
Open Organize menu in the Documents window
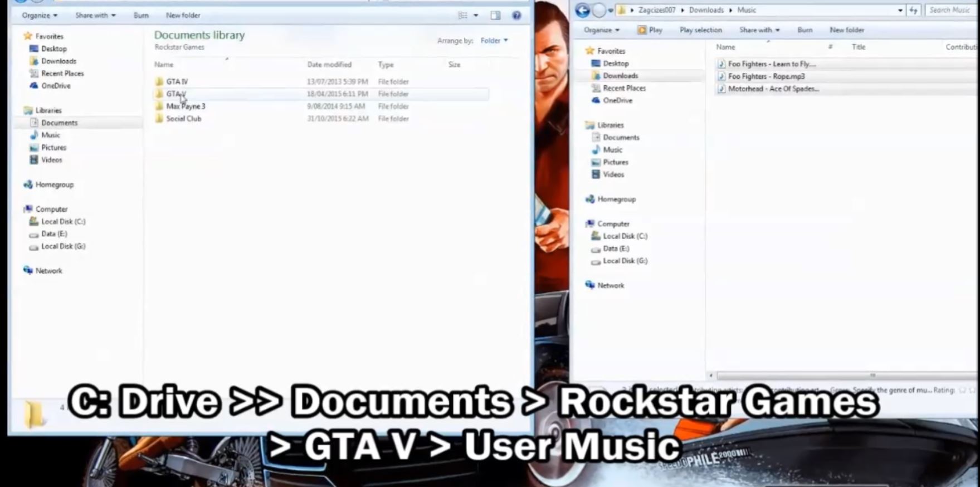[40, 15]
